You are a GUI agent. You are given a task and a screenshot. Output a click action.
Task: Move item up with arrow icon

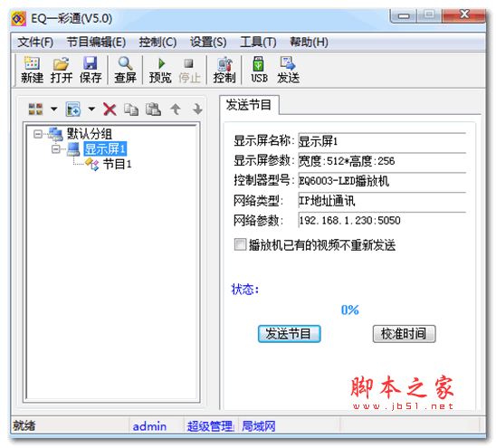coord(176,110)
